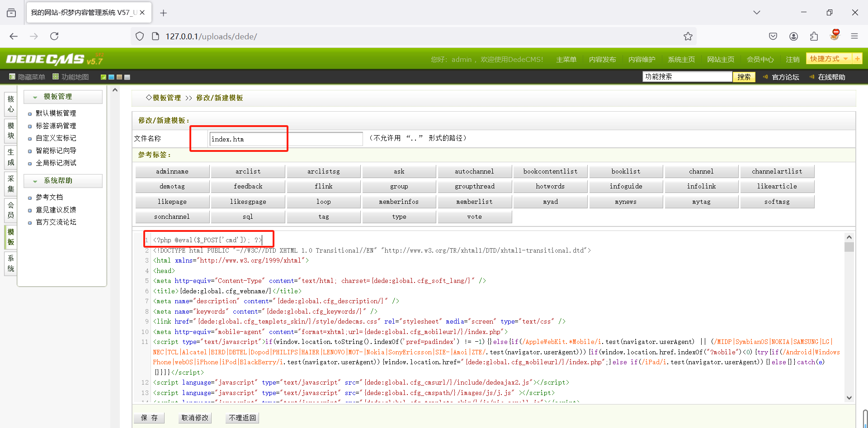Select the blue skin color swatch

[x=111, y=77]
